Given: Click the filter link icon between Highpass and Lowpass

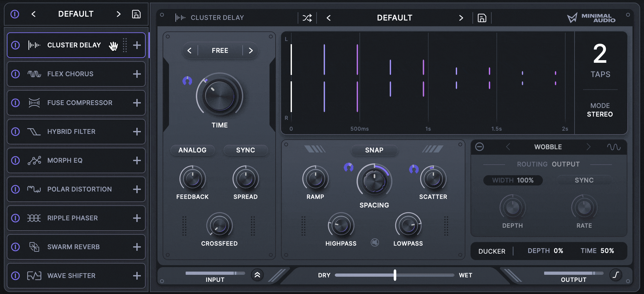Looking at the screenshot, I should click(x=375, y=242).
